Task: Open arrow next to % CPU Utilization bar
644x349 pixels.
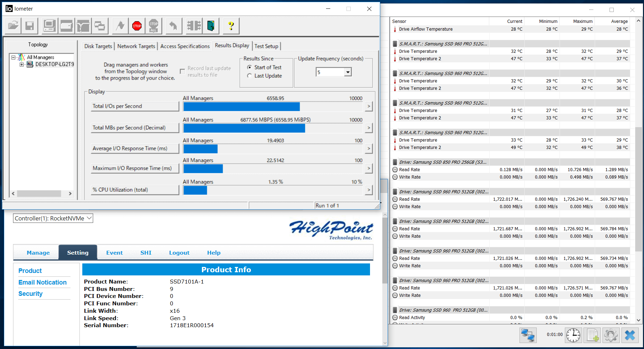Action: (x=369, y=190)
